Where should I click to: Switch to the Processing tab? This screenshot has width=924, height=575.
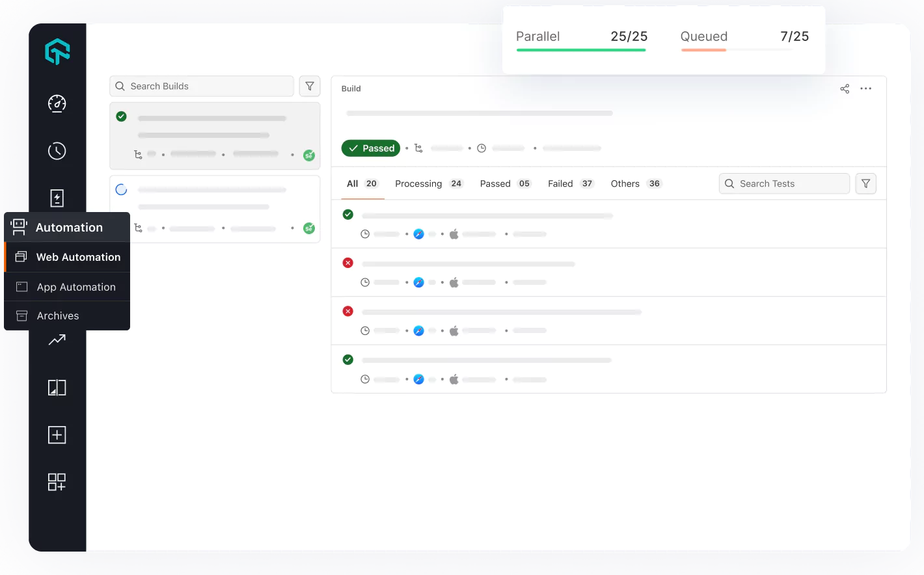429,183
